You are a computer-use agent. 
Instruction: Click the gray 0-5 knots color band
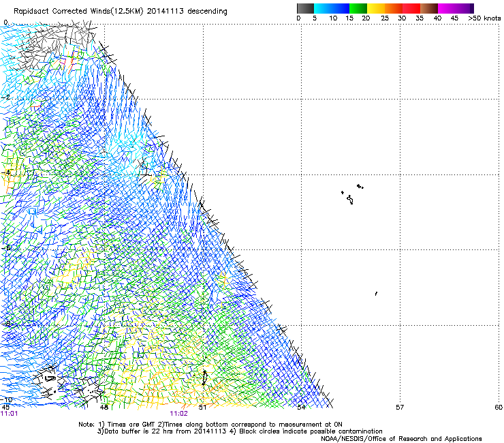305,8
